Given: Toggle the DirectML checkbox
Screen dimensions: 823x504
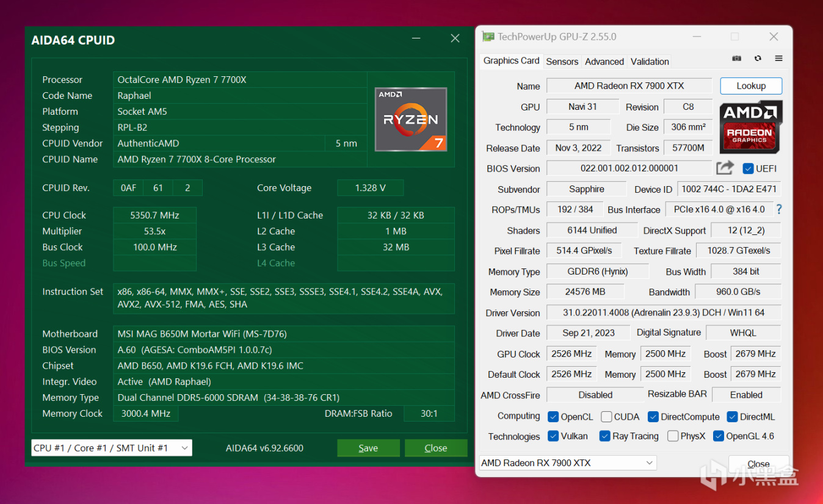Looking at the screenshot, I should click(733, 417).
